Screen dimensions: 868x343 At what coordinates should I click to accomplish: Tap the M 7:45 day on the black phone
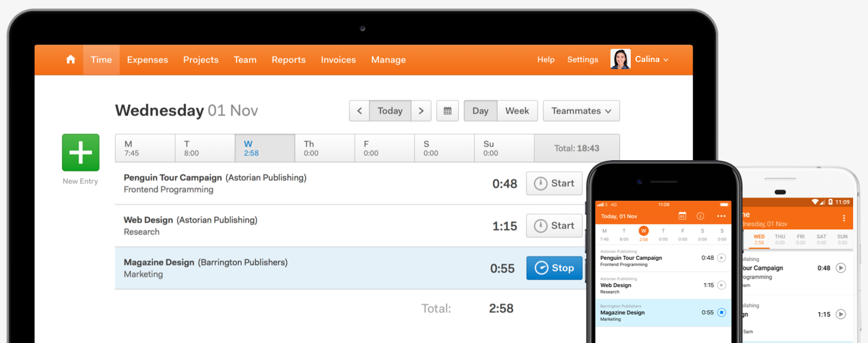coord(604,235)
